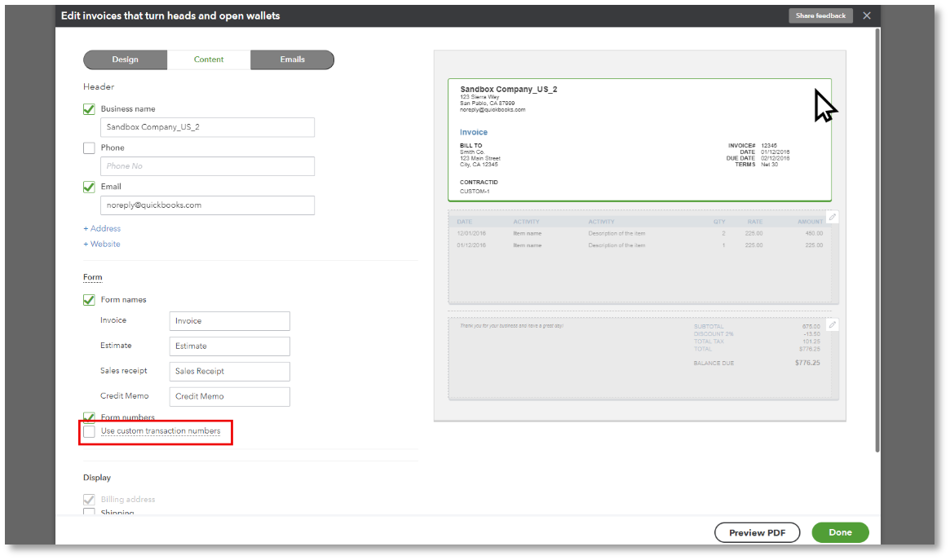Close the invoice editor with the X icon

(867, 15)
